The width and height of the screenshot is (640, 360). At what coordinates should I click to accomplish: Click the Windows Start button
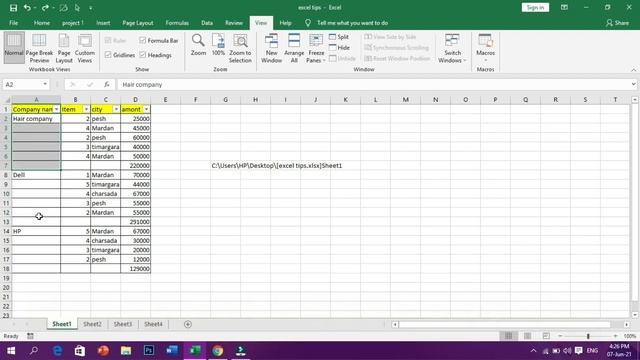coord(11,351)
